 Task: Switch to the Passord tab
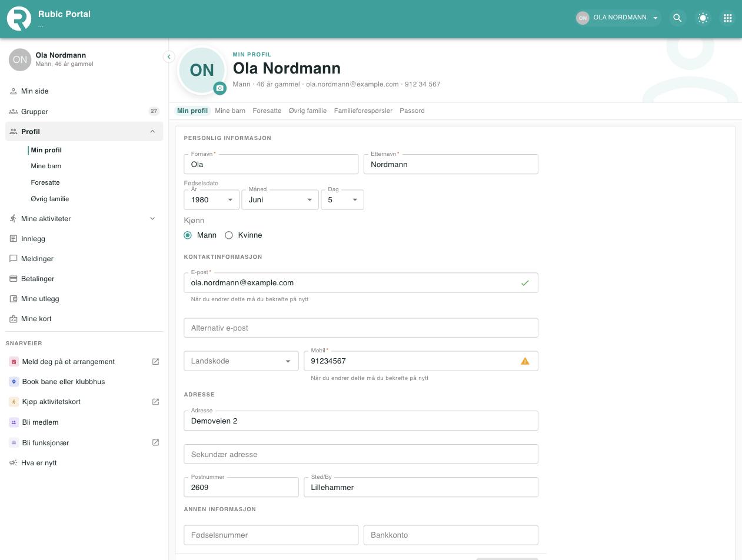tap(412, 111)
